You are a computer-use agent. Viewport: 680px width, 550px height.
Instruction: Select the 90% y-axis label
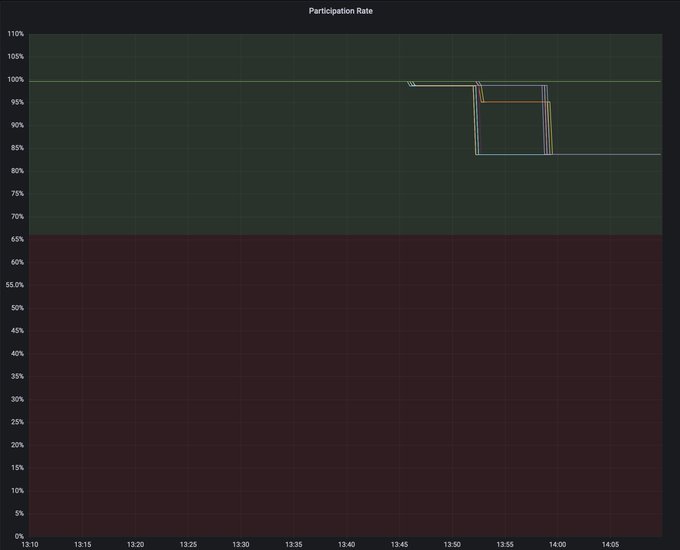pyautogui.click(x=17, y=125)
